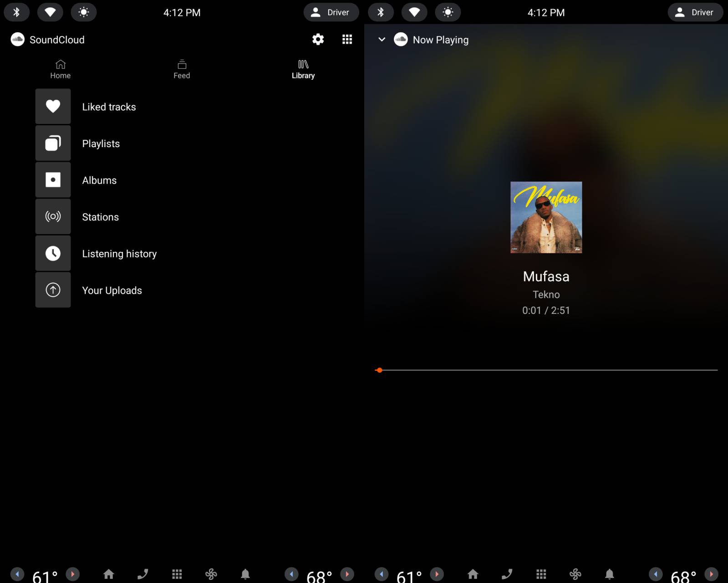This screenshot has width=728, height=583.
Task: Open the phone dialer from Now Playing panel bar
Action: point(507,574)
